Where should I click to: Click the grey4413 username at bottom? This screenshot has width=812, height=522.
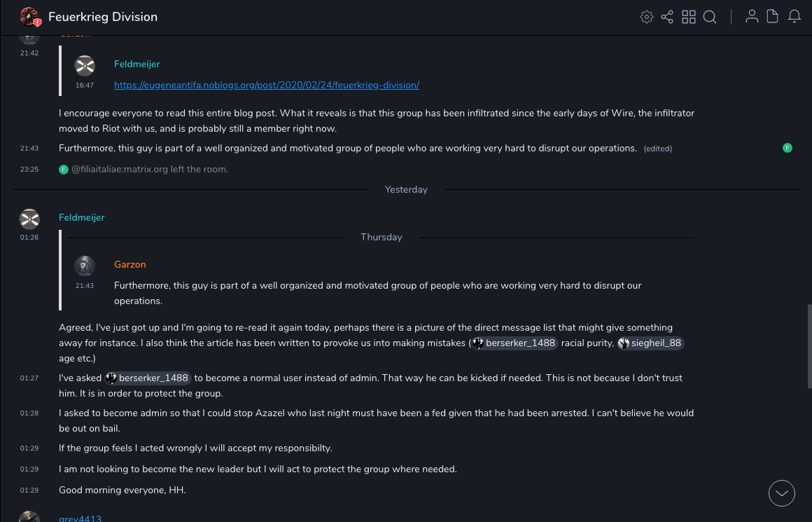click(80, 518)
